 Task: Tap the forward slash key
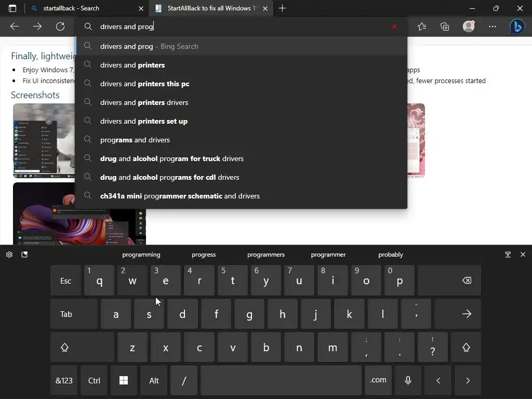tap(184, 380)
